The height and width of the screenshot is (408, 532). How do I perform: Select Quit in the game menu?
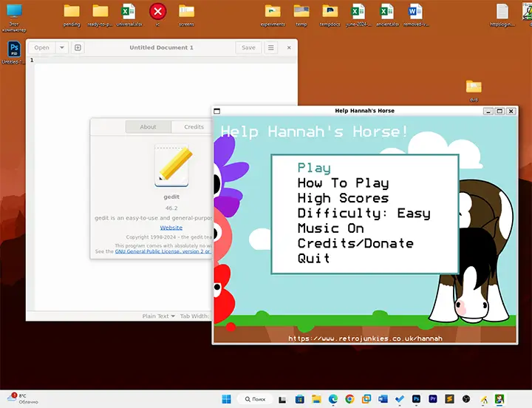(313, 258)
